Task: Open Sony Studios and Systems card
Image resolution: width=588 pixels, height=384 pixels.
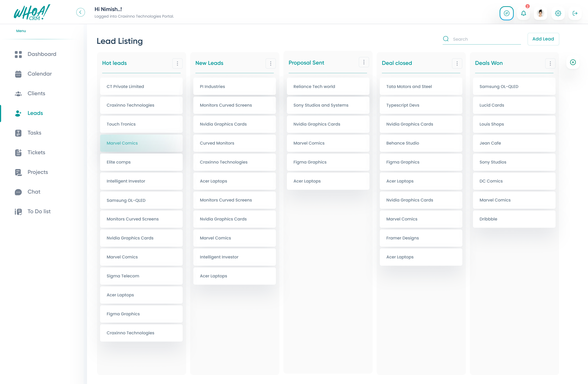Action: click(x=328, y=105)
